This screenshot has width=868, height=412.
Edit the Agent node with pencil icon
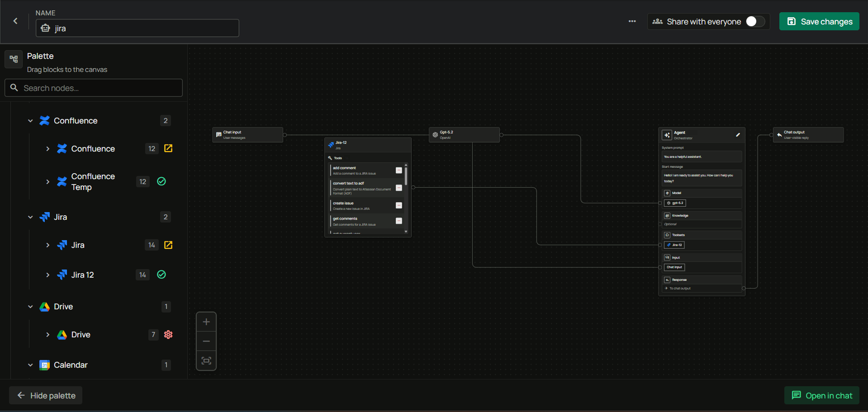pyautogui.click(x=738, y=135)
